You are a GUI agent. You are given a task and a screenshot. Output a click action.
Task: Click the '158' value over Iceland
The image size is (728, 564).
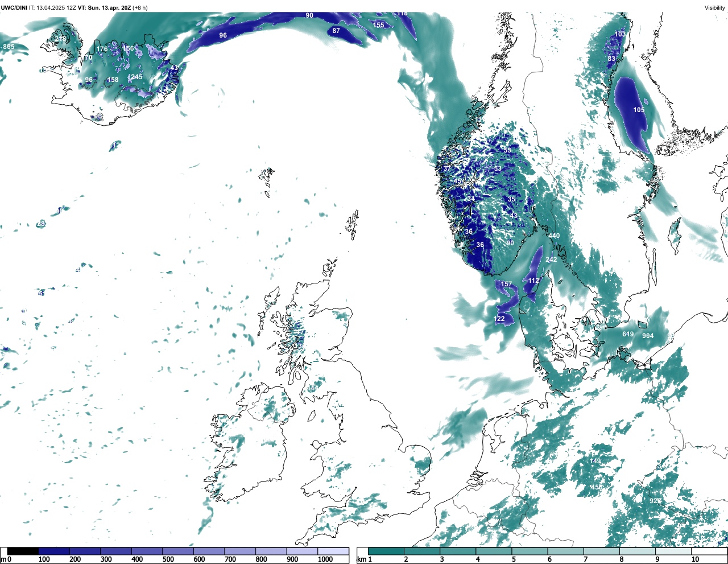point(113,80)
